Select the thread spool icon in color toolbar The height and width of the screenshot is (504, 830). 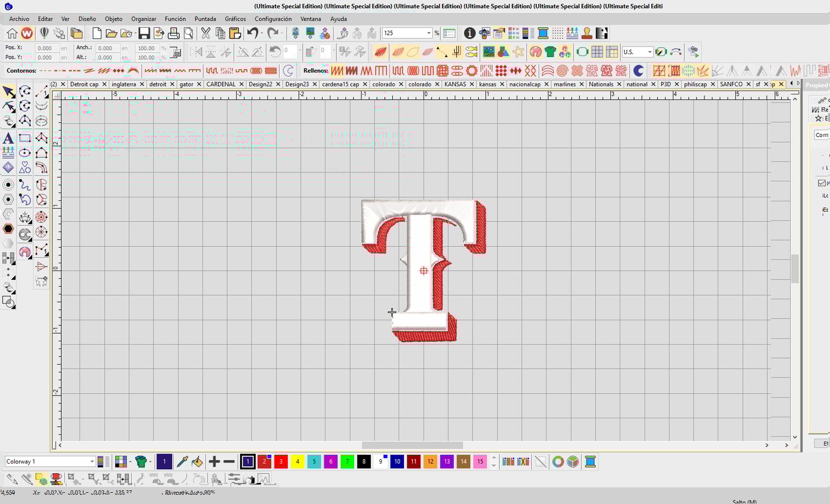pyautogui.click(x=590, y=461)
